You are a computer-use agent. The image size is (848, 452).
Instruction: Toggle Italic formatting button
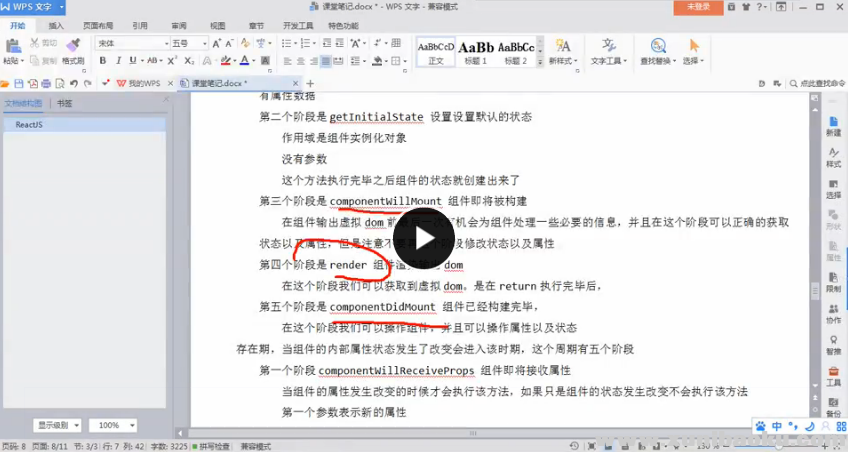pyautogui.click(x=117, y=61)
